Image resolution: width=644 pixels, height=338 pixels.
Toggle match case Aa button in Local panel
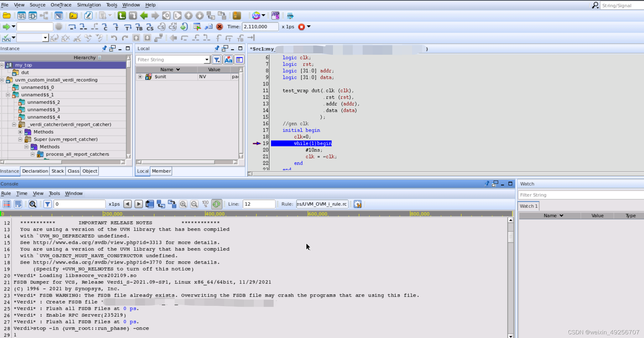pyautogui.click(x=228, y=60)
